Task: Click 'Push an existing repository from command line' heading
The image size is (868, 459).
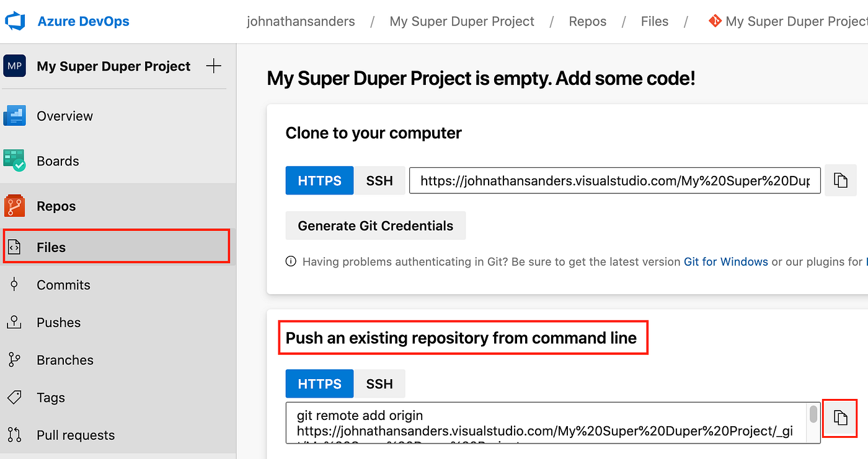Action: [461, 338]
